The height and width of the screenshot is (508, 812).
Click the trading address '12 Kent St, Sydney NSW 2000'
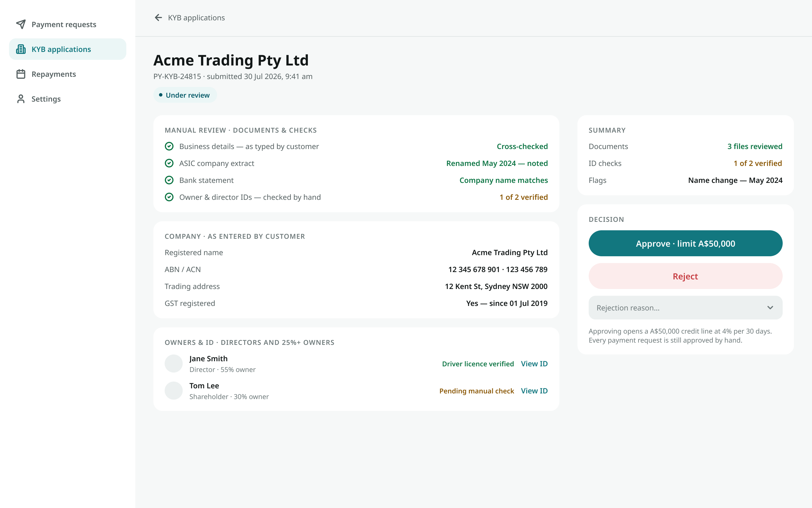(496, 286)
